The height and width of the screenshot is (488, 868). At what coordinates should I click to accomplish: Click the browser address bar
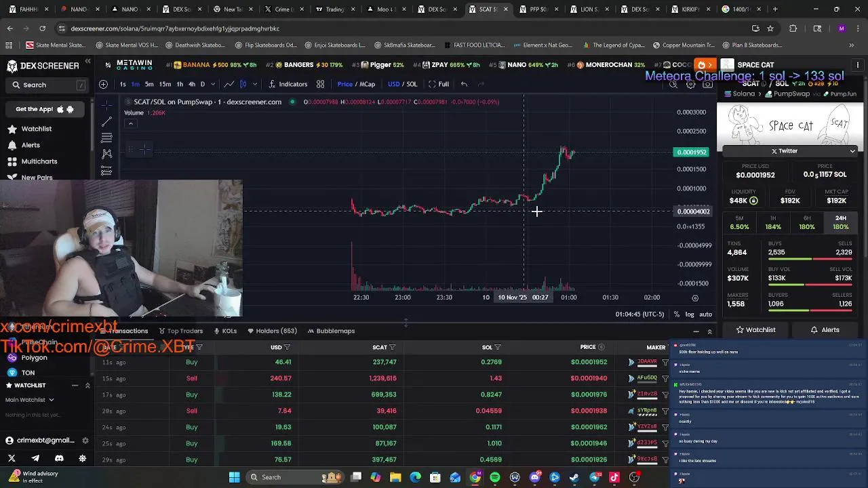(400, 28)
